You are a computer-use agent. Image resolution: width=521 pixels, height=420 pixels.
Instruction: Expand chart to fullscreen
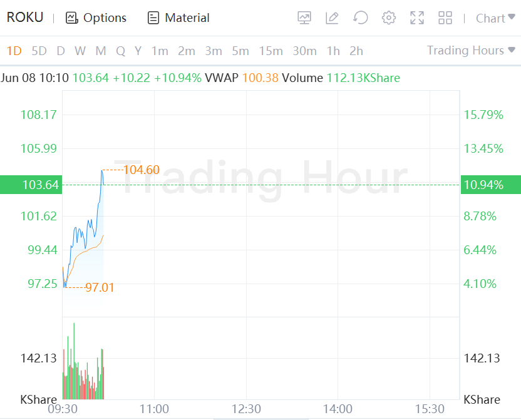(417, 18)
